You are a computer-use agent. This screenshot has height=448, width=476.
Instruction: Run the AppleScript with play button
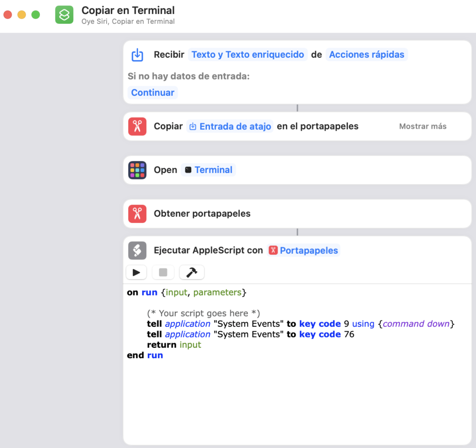pos(137,272)
